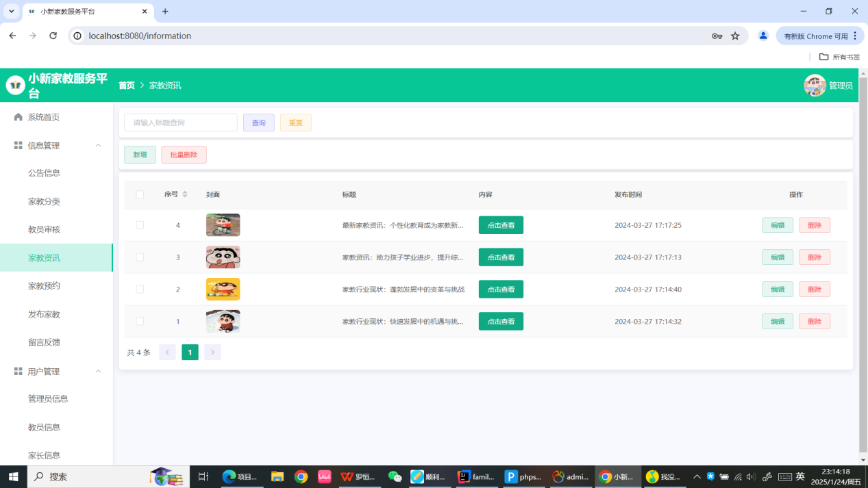The height and width of the screenshot is (488, 868).
Task: Click page number 1 in pagination
Action: 190,352
